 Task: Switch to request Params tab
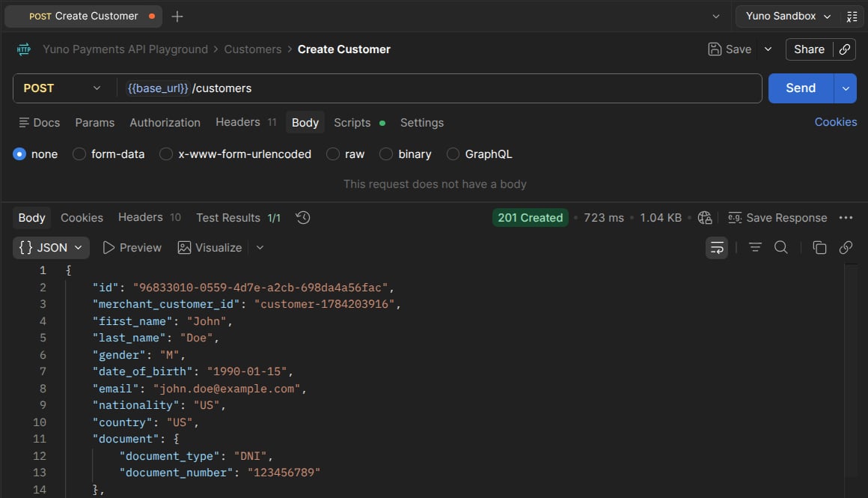[x=95, y=122]
